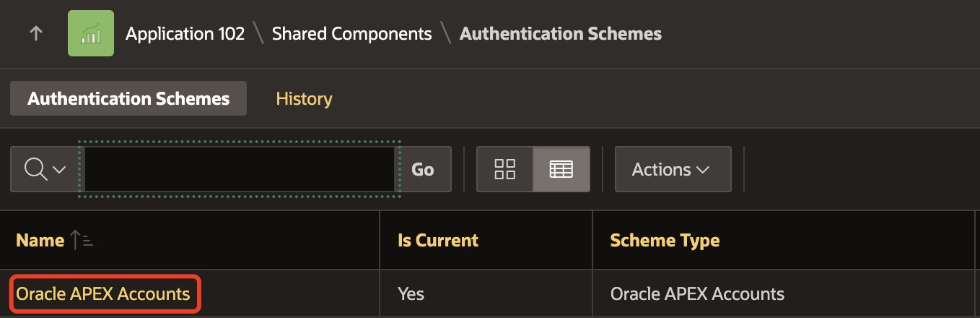Click the sort ascending icon beside Name
The height and width of the screenshot is (318, 980).
coord(82,241)
